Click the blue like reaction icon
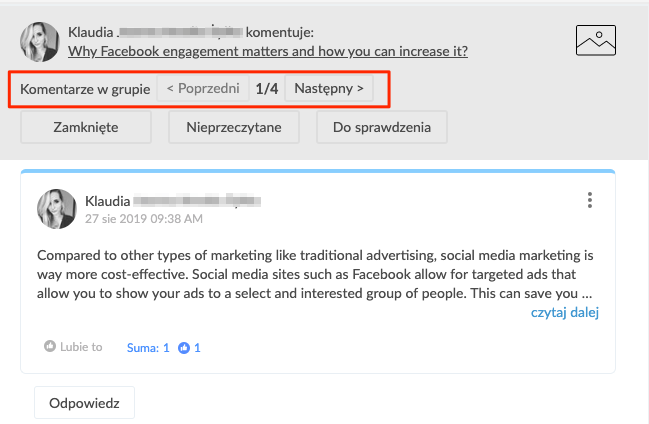The width and height of the screenshot is (649, 424). click(x=184, y=348)
